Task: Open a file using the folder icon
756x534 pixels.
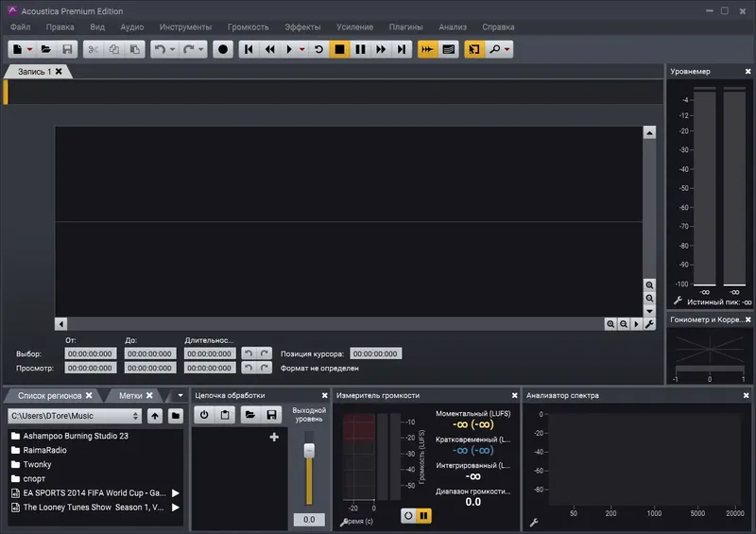Action: tap(46, 49)
